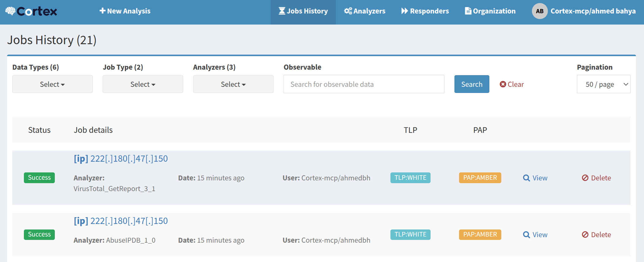Focus the Search for observable data field
644x262 pixels.
(x=363, y=84)
